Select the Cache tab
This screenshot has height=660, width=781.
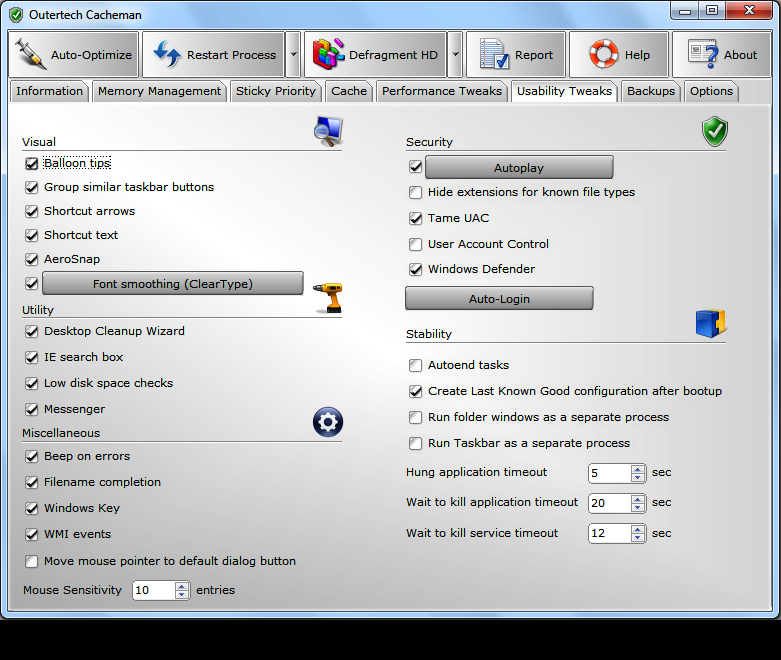(x=349, y=91)
